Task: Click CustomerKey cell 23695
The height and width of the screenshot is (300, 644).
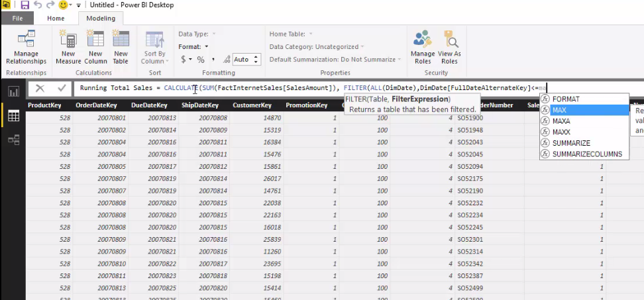Action: pos(272,264)
